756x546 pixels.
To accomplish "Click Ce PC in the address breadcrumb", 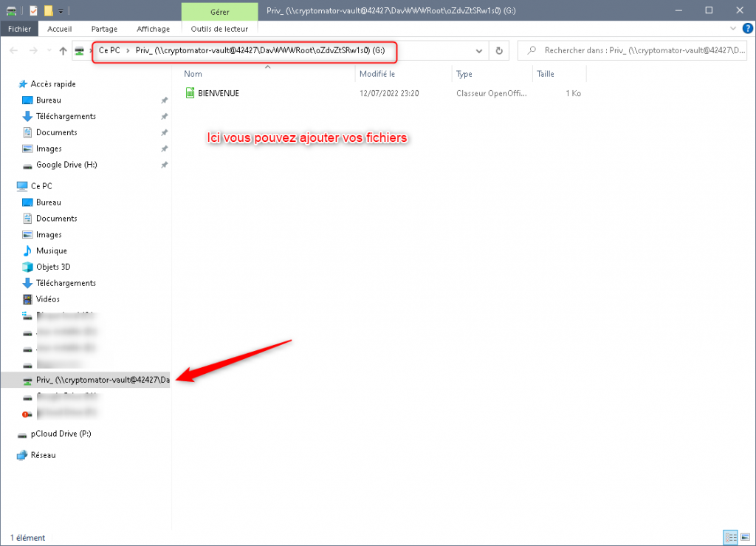I will pos(109,51).
